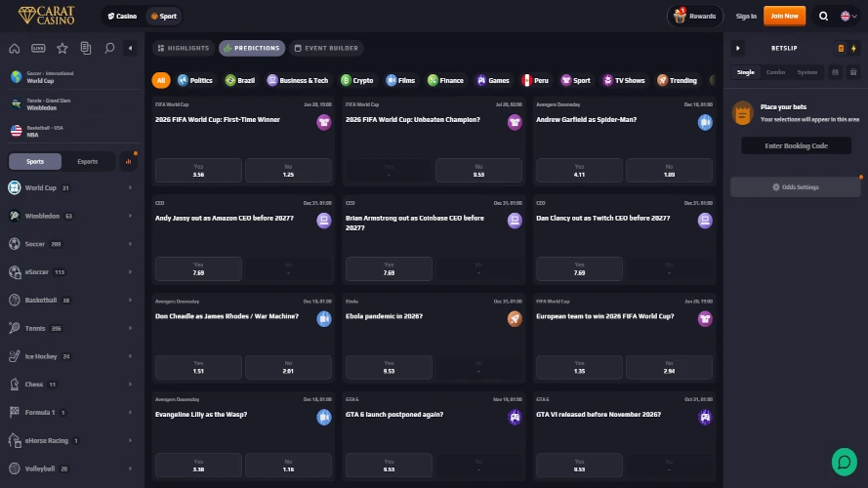Click the Enter Booking Code field
868x488 pixels.
point(796,145)
